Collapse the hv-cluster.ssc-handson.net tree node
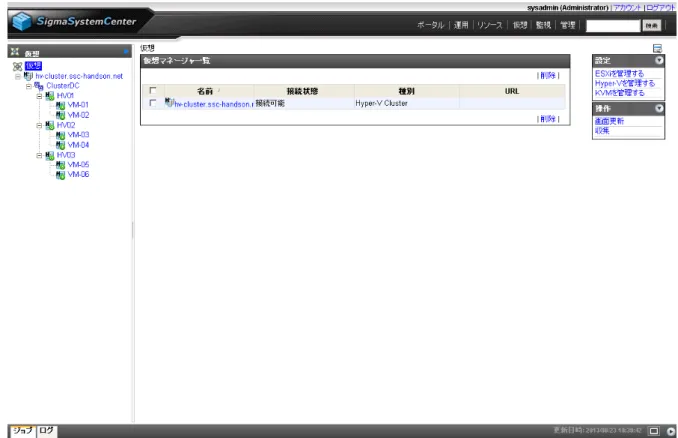 tap(18, 77)
